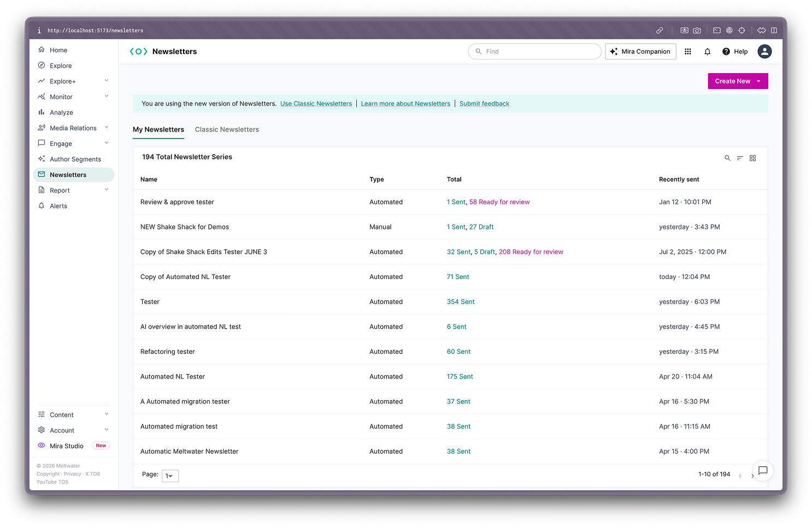Screen dimensions: 812x528
Task: Click the camera screenshot icon in browser bar
Action: click(697, 31)
